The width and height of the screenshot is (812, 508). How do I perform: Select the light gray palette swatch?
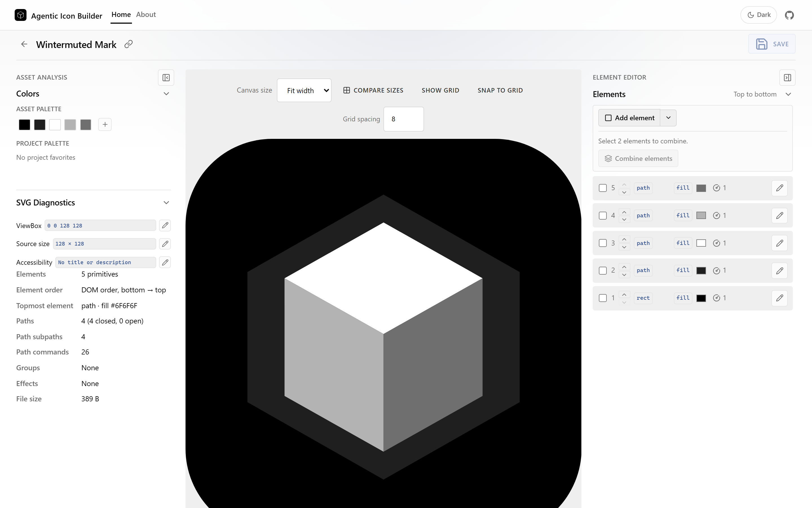pos(70,125)
